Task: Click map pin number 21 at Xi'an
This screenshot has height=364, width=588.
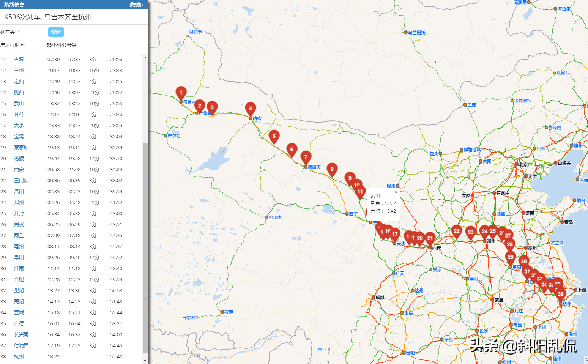Action: click(x=430, y=238)
